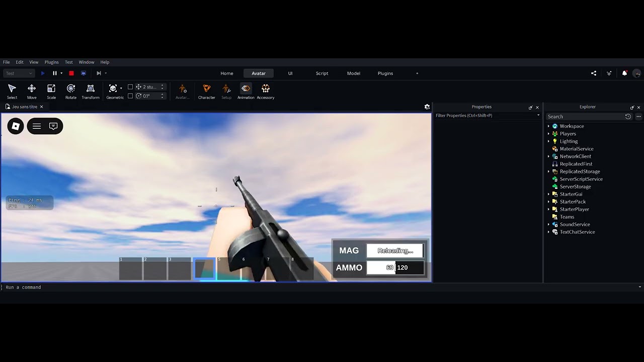Click the blue Play button
644x362 pixels.
click(43, 73)
